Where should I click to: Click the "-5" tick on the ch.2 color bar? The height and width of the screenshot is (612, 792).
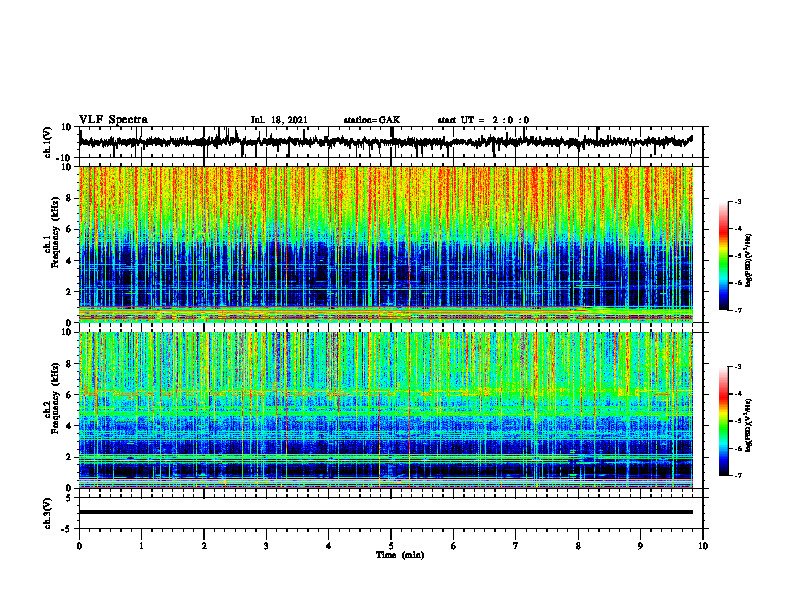click(x=738, y=421)
